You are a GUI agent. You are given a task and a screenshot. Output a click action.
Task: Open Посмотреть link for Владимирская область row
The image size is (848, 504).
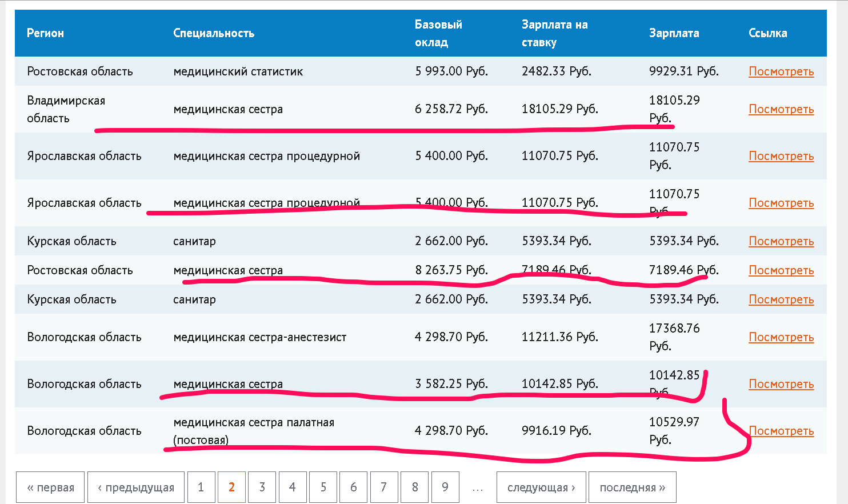(781, 109)
